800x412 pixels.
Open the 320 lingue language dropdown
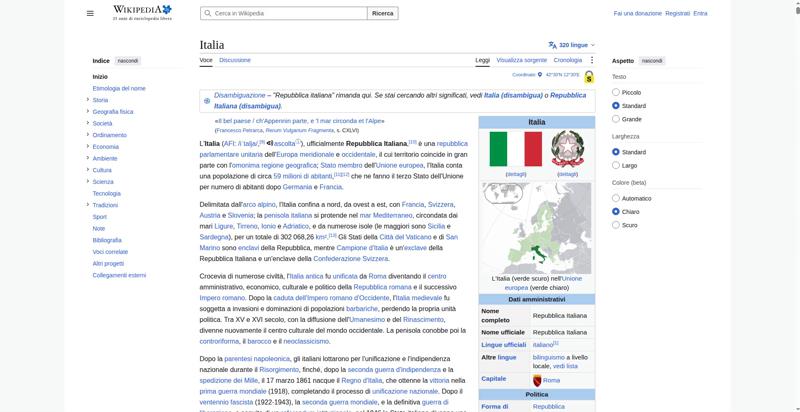571,45
